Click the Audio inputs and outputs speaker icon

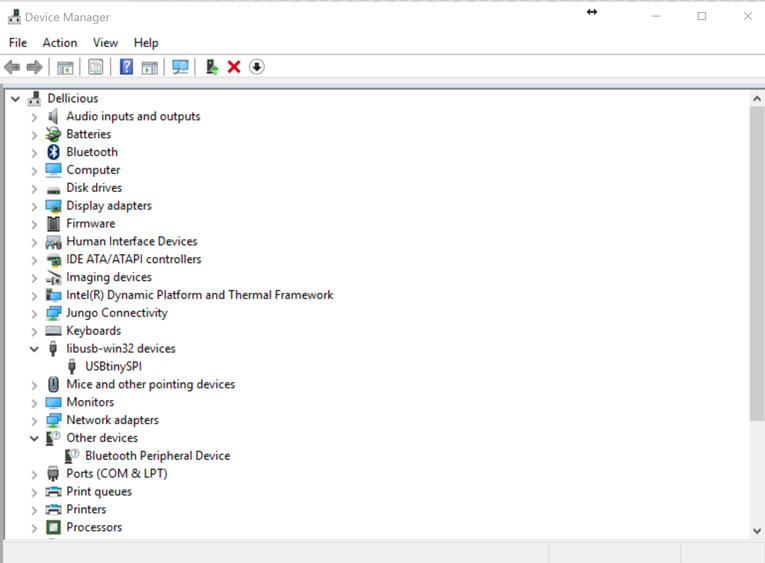pyautogui.click(x=53, y=116)
